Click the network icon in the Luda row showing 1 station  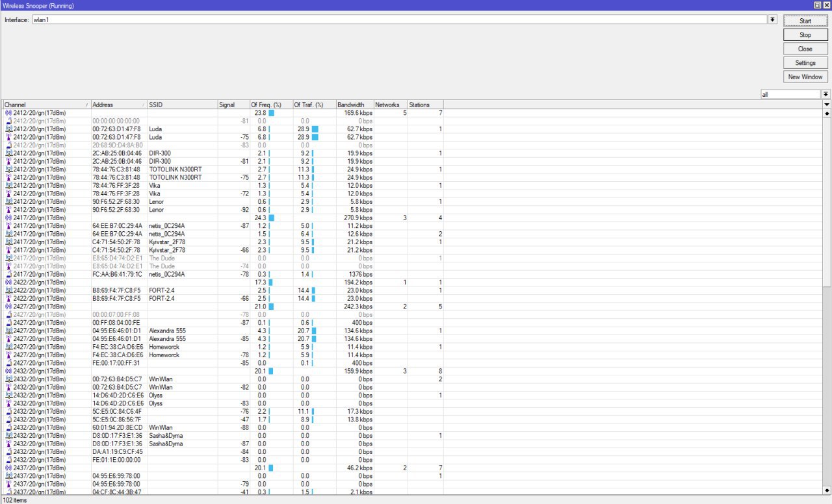click(x=8, y=129)
